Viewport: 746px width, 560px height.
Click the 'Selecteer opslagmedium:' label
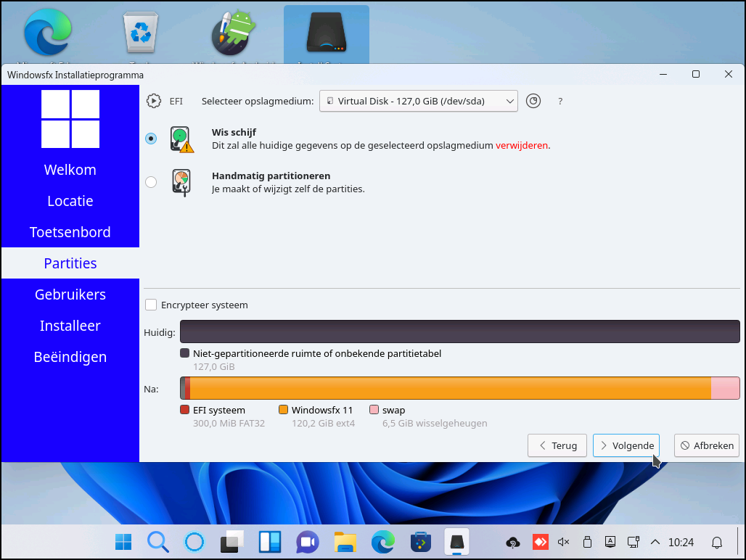click(x=258, y=102)
